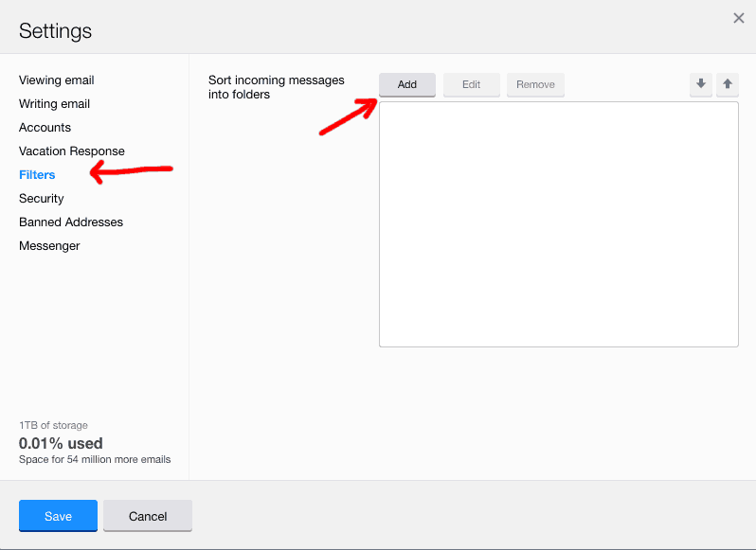Click the Edit filter button

click(472, 85)
